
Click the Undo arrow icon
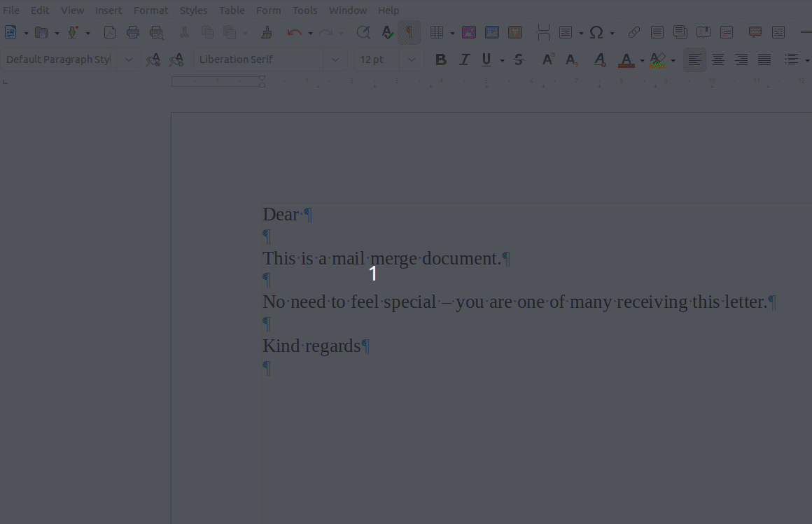[294, 32]
